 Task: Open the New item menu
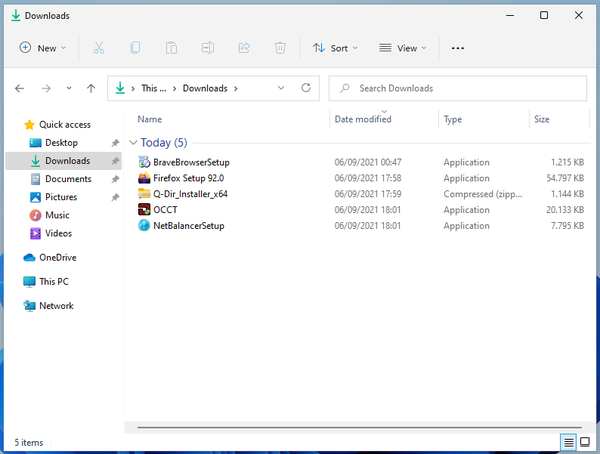pos(43,48)
